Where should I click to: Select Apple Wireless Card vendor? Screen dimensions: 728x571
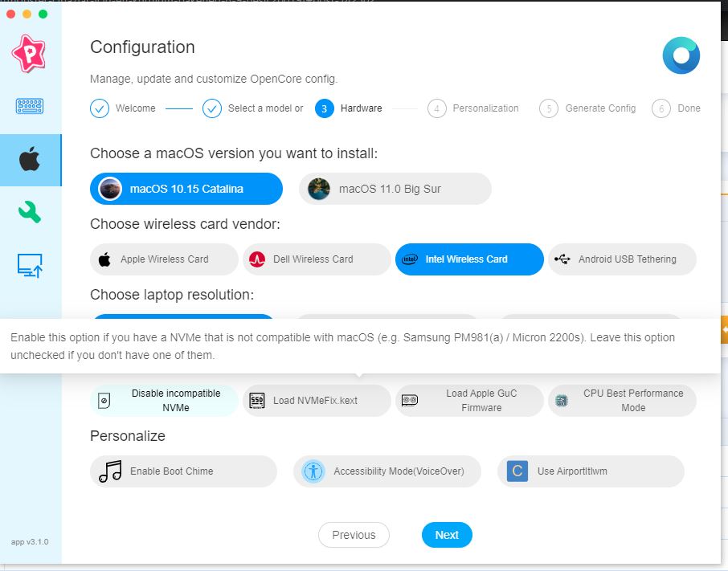click(x=164, y=259)
